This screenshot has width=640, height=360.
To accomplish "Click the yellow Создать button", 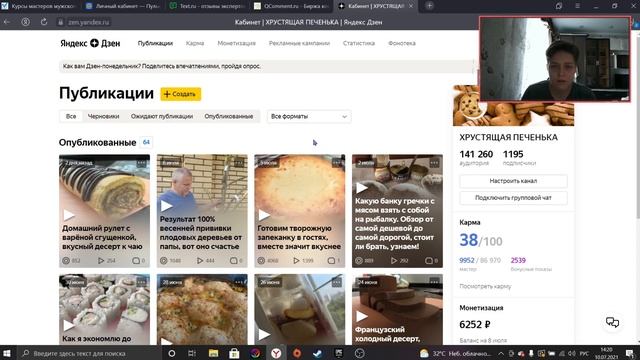I will click(180, 94).
